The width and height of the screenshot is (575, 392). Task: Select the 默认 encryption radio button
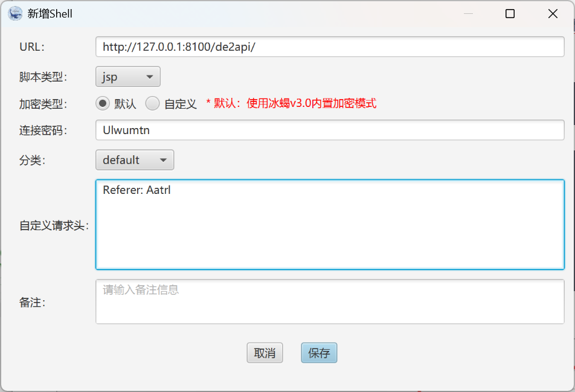(x=103, y=103)
